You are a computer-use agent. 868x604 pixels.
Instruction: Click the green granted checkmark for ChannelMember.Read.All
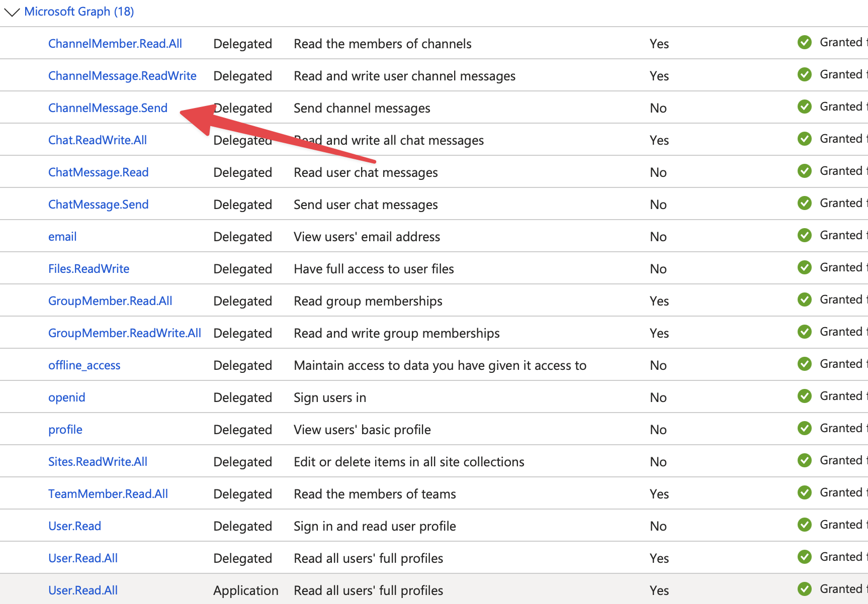coord(805,42)
